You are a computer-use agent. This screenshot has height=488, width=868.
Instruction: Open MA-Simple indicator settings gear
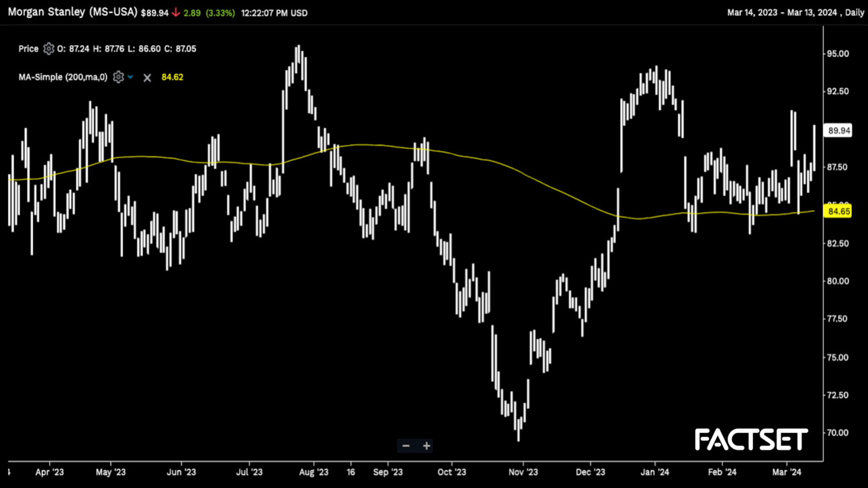pos(118,77)
